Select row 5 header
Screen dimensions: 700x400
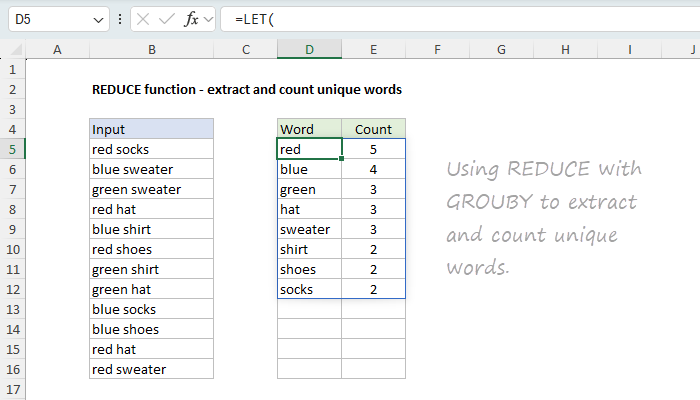(x=12, y=149)
